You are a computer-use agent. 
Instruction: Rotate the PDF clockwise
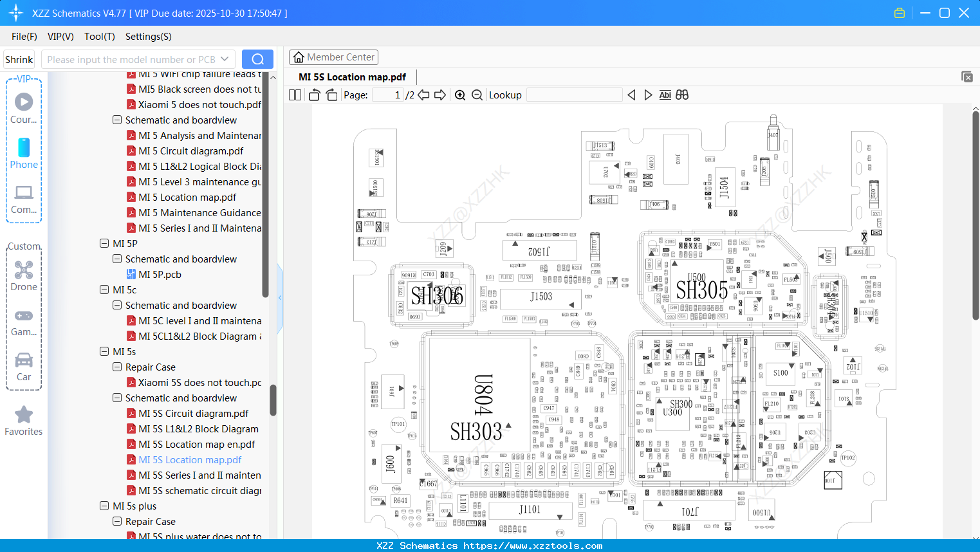331,95
